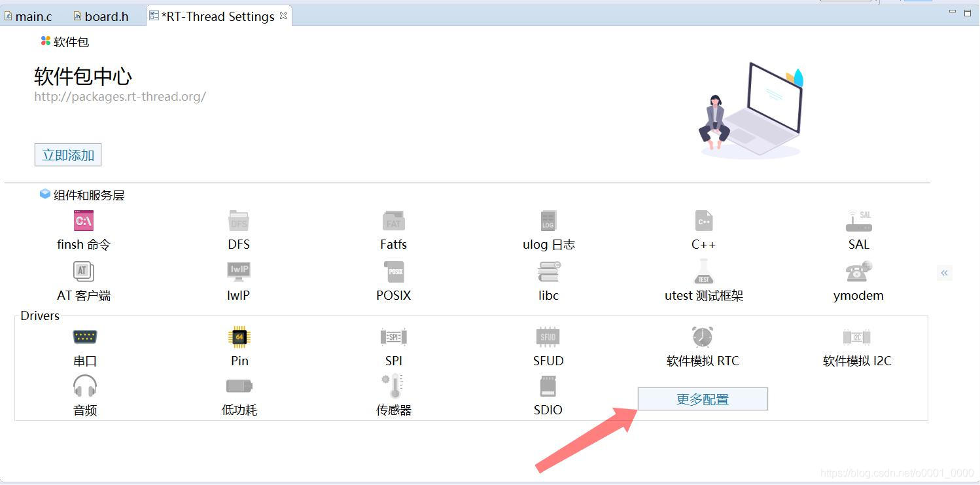The width and height of the screenshot is (980, 485).
Task: Click the ymodem label text
Action: click(x=858, y=296)
